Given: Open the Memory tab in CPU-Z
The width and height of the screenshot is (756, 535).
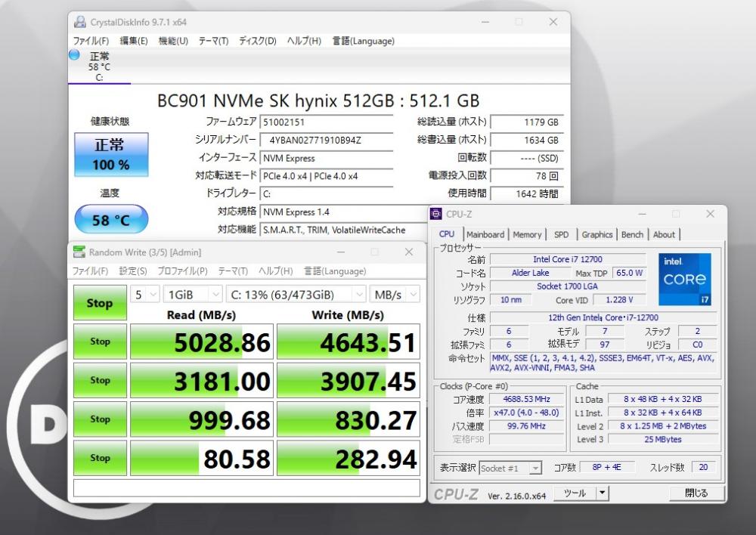Looking at the screenshot, I should (x=527, y=234).
